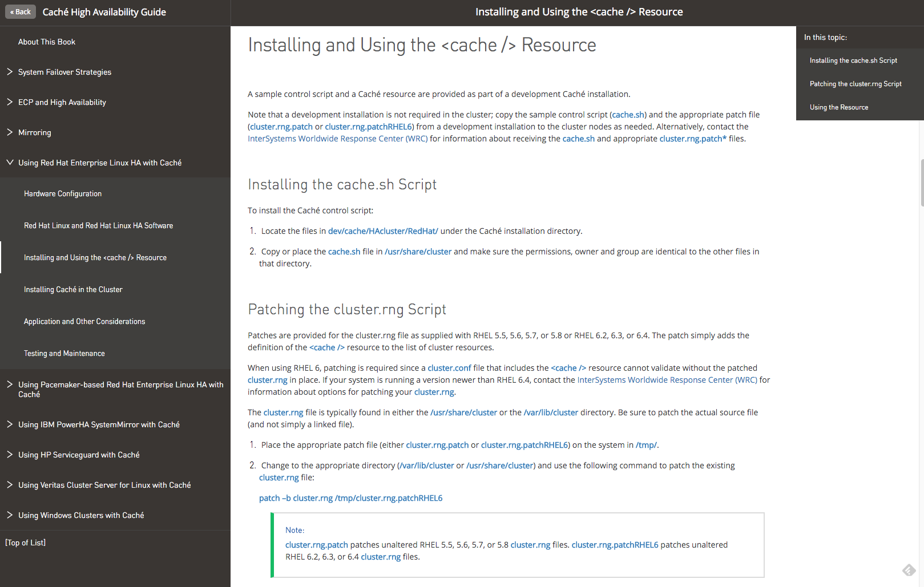This screenshot has height=587, width=924.
Task: Expand Using Windows Clusters chevron
Action: point(10,515)
